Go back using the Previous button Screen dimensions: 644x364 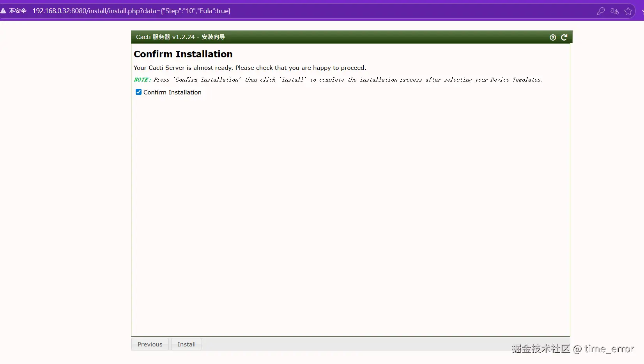(150, 344)
